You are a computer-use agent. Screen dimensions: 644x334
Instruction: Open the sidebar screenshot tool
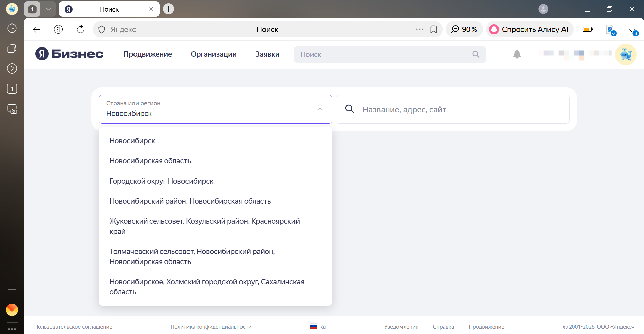[12, 109]
